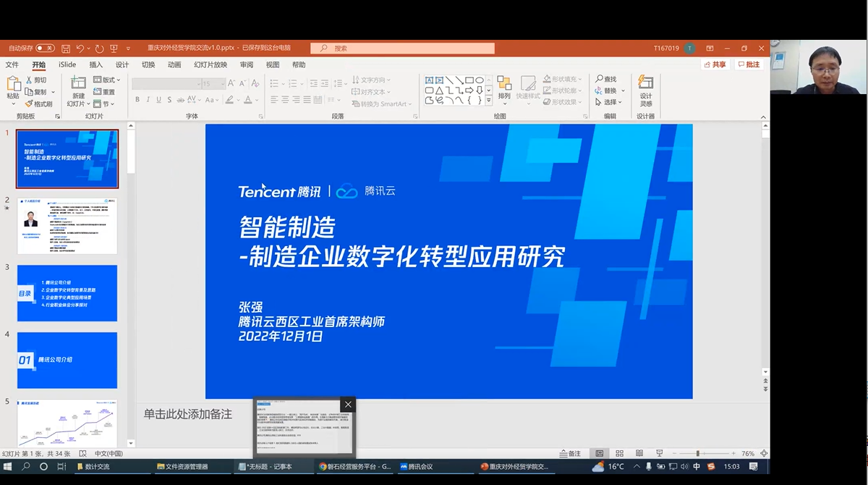Choose the triangle shape in the shapes gallery

439,90
